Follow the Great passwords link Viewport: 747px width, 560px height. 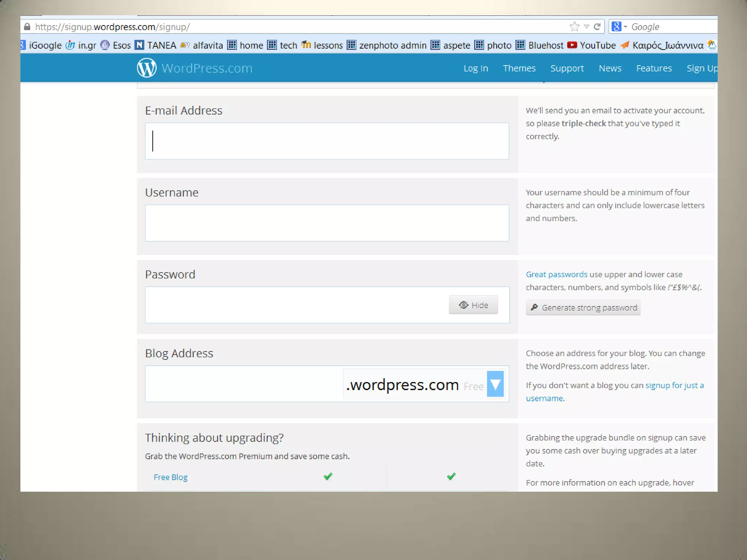click(x=556, y=274)
